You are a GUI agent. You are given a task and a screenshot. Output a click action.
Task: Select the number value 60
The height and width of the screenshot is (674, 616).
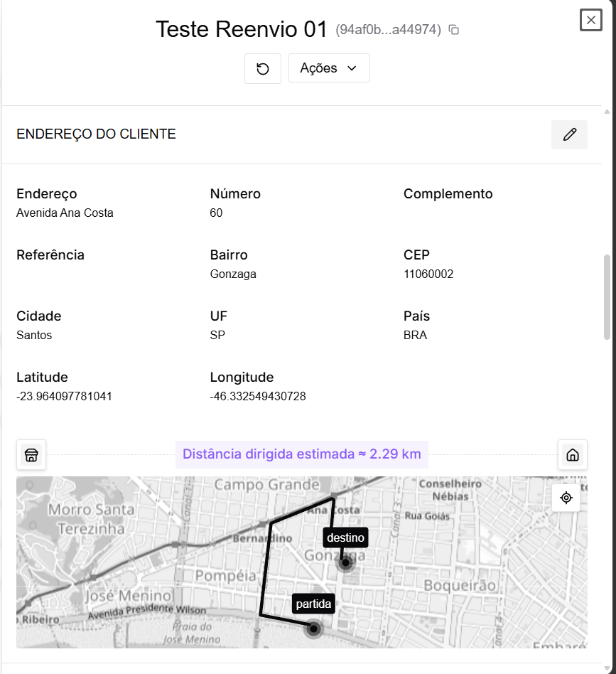coord(216,213)
